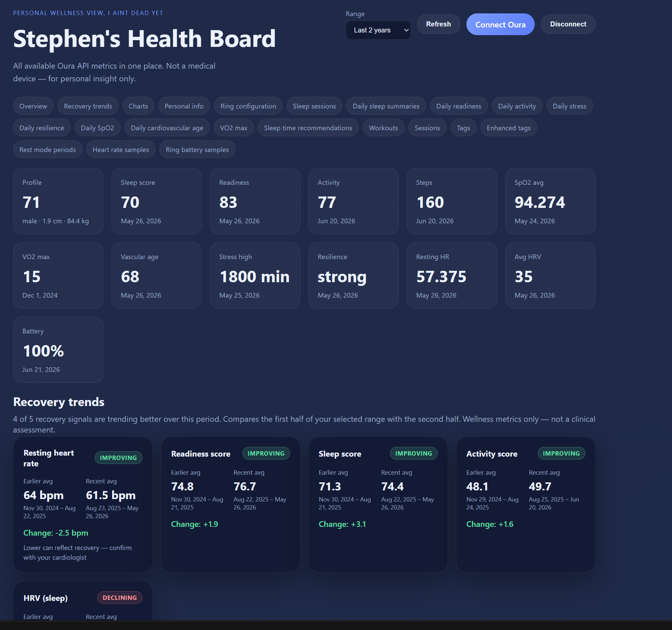Click IMPROVING badge on Activity score card
Viewport: 672px width, 630px height.
561,453
